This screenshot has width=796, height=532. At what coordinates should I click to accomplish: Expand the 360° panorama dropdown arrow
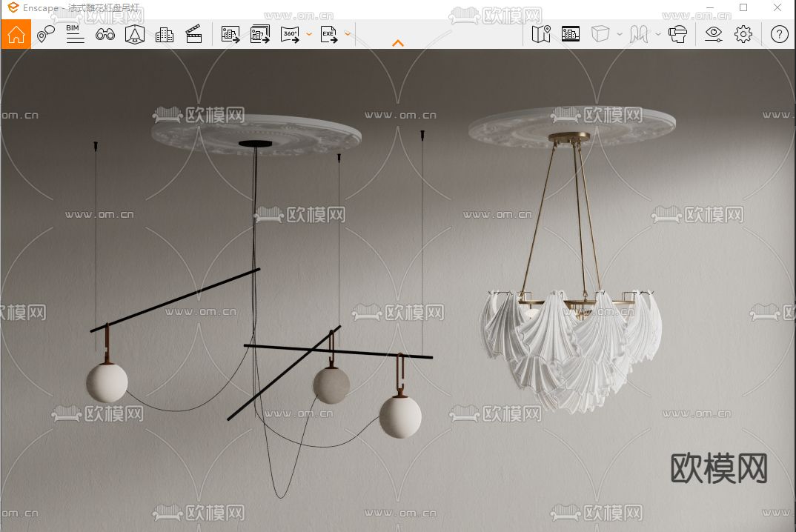click(308, 34)
